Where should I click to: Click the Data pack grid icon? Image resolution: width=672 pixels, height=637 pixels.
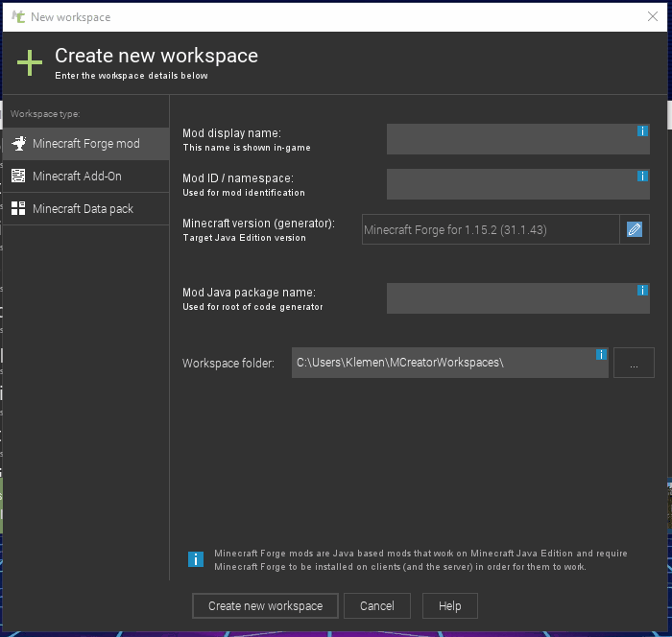18,208
